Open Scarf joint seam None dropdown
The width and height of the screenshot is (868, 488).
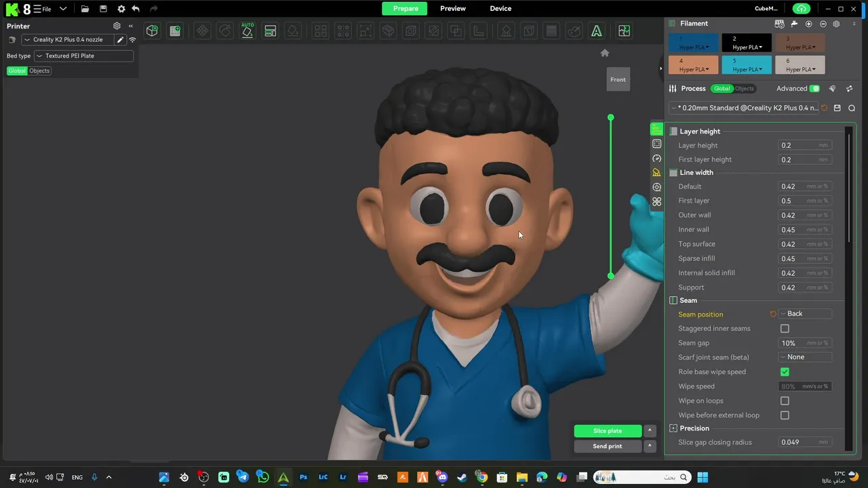805,357
